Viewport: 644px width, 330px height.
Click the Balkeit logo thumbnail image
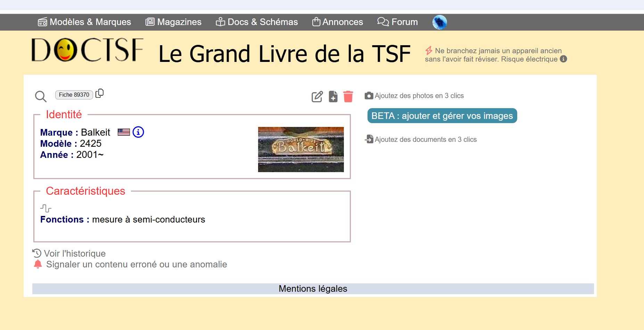(x=301, y=150)
